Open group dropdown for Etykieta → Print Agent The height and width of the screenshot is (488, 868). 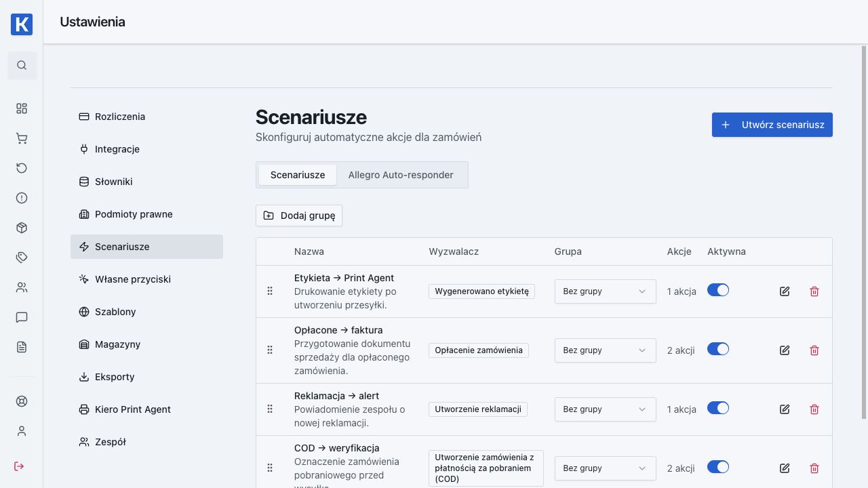click(606, 291)
